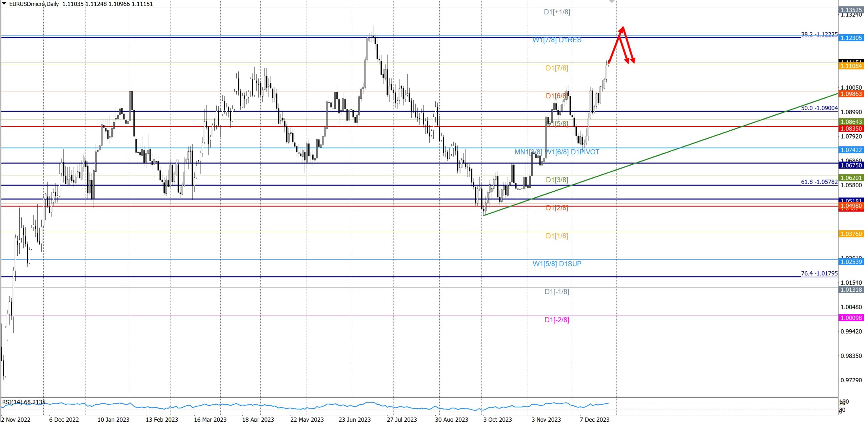Click the 13 Feb 2023 date label
868x422 pixels.
coord(162,419)
